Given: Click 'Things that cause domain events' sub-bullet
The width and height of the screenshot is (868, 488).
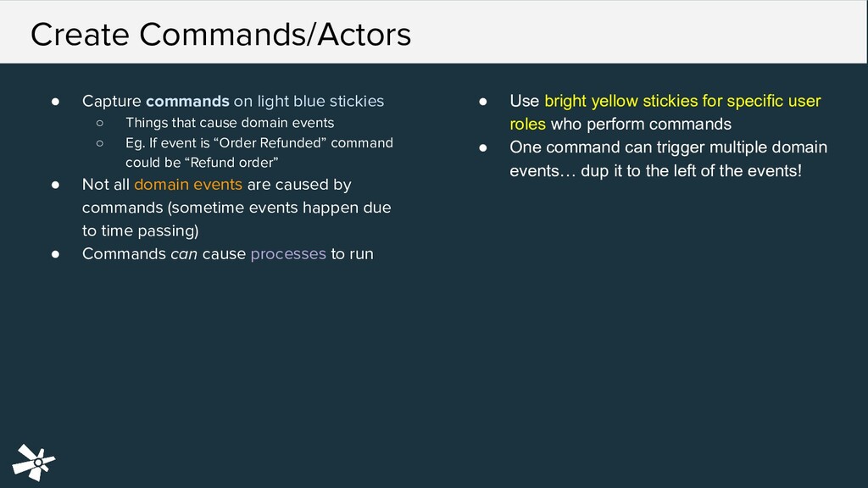Looking at the screenshot, I should (x=230, y=124).
